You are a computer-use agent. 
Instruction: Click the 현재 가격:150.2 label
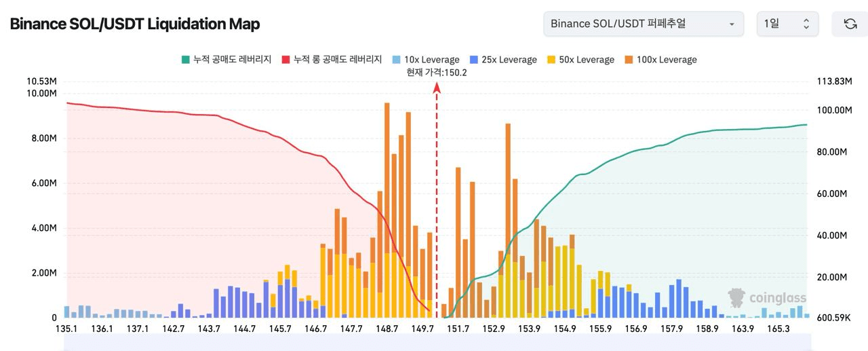[x=437, y=73]
